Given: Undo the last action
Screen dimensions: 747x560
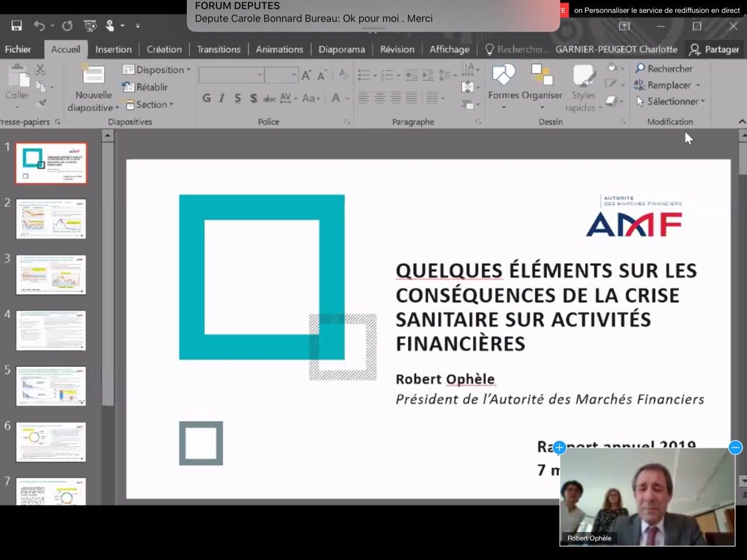Looking at the screenshot, I should point(39,26).
